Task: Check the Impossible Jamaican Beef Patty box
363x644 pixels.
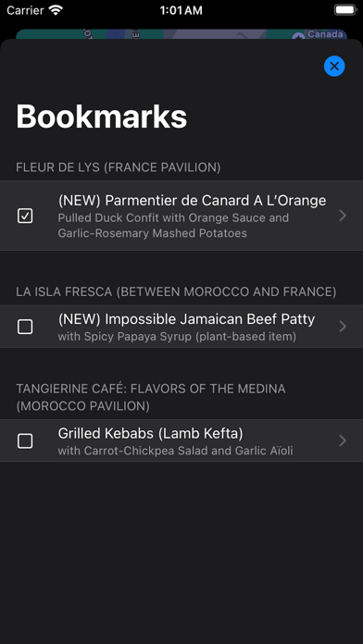Action: [25, 327]
